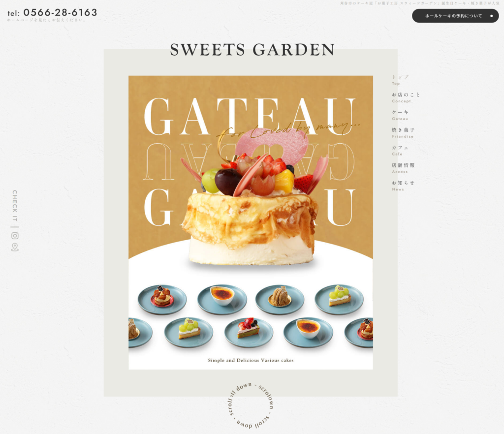Image resolution: width=504 pixels, height=434 pixels.
Task: Go to トップ Top menu item
Action: (x=400, y=80)
